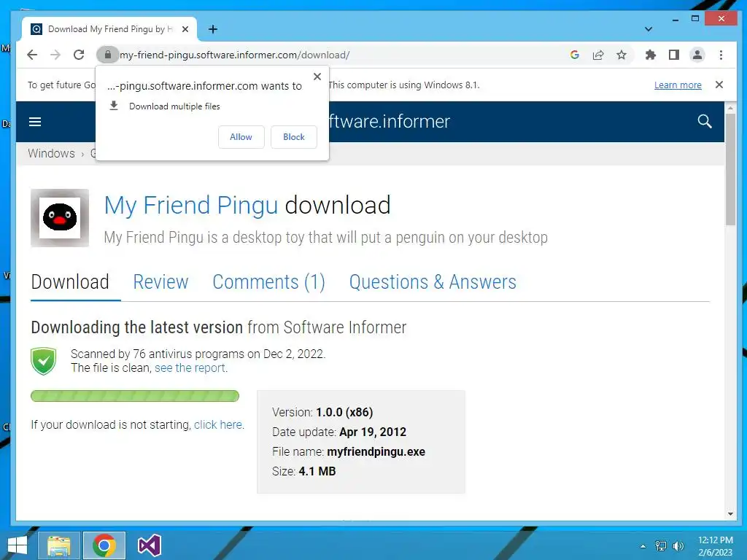Dismiss the Windows 8.1 info bar
This screenshot has height=560, width=747.
click(719, 85)
